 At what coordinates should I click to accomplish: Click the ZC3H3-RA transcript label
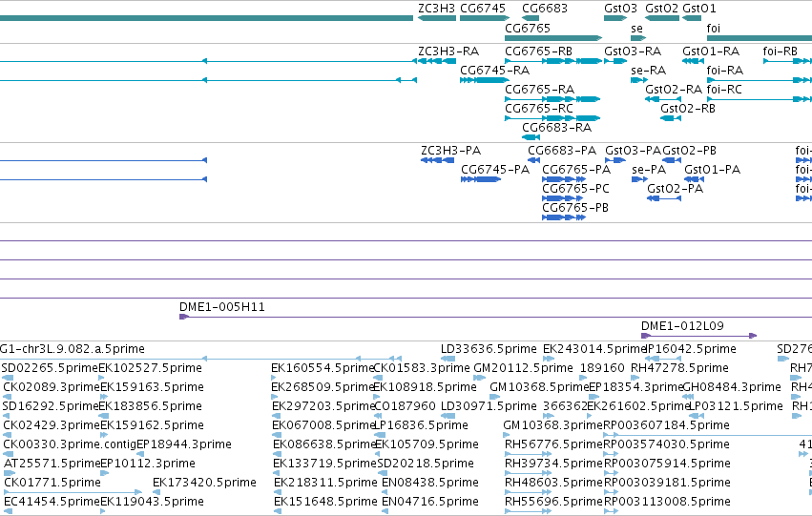[448, 52]
